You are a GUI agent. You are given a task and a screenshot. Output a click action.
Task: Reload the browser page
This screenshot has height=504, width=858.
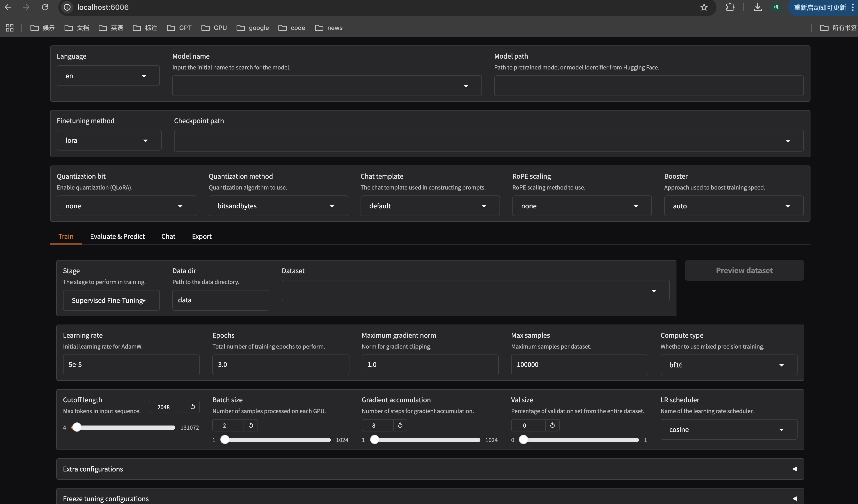point(45,7)
